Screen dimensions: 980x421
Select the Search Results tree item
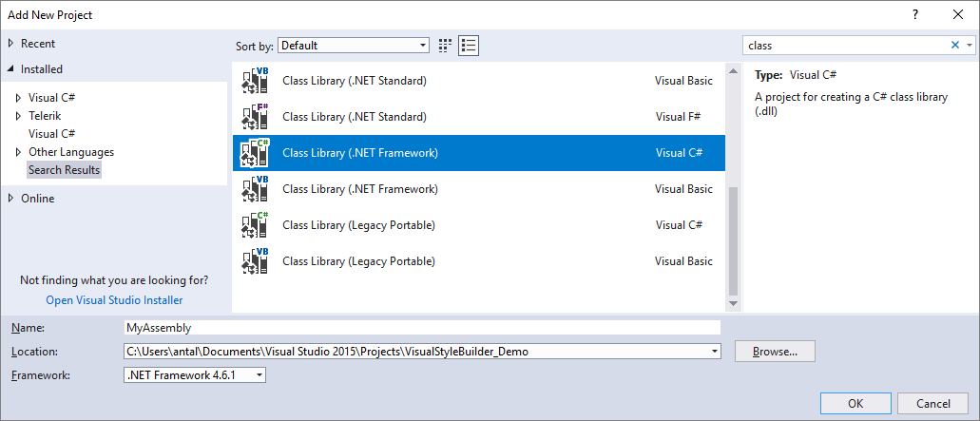point(64,170)
